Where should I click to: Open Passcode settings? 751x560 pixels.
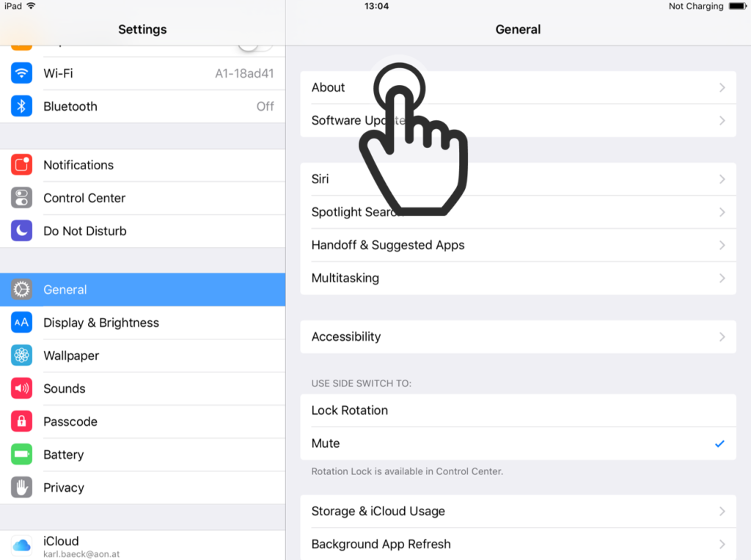[143, 421]
